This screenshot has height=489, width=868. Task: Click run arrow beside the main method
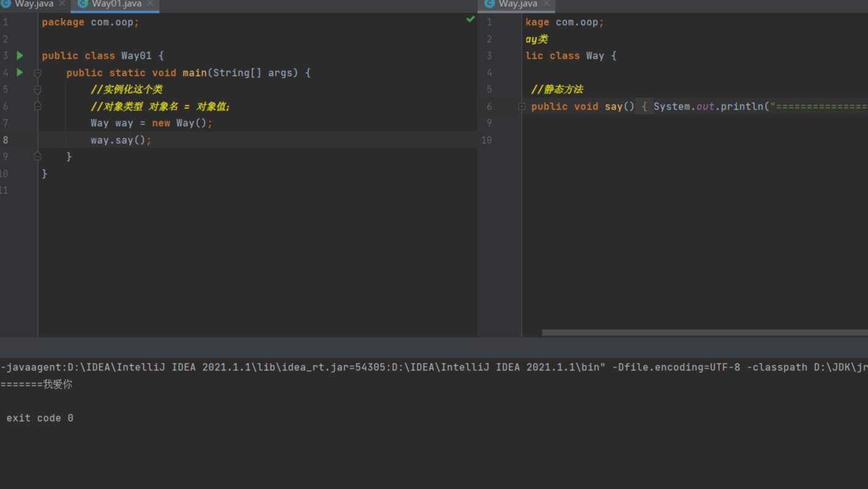[x=19, y=72]
